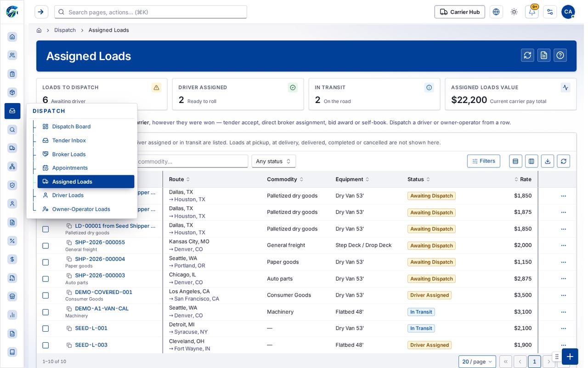Focus the Search pages, actions field
This screenshot has width=588, height=368.
151,12
